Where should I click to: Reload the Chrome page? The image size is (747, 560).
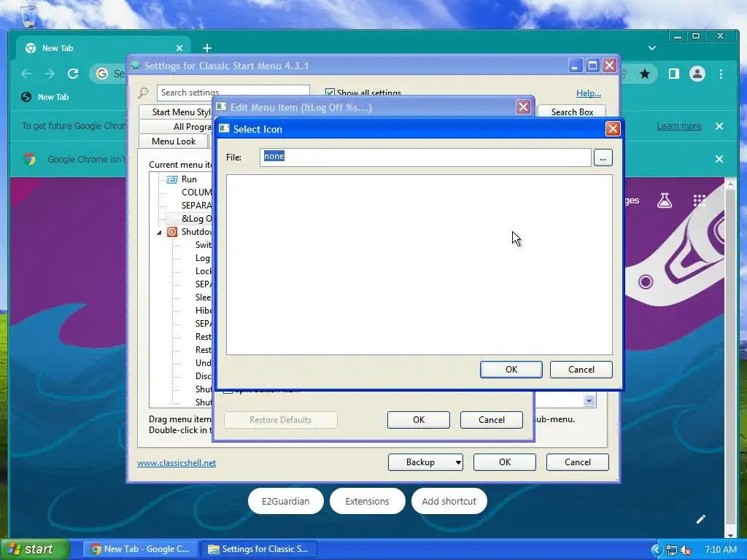pyautogui.click(x=73, y=74)
